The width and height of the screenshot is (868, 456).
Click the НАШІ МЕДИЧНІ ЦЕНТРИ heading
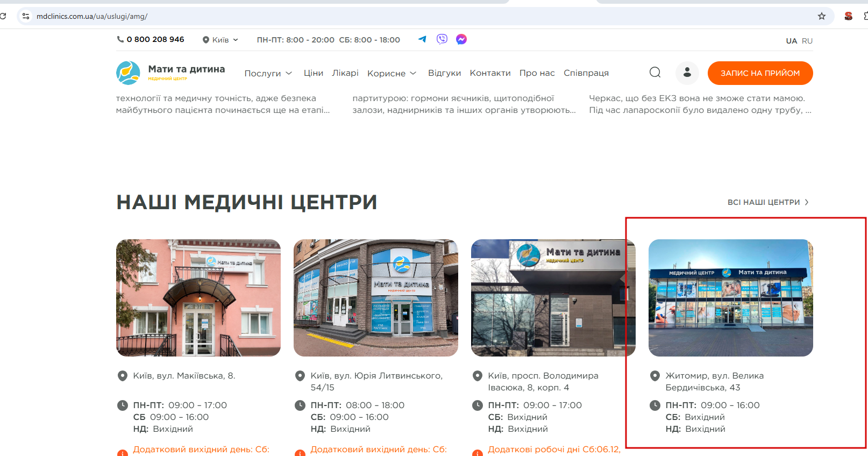(247, 202)
